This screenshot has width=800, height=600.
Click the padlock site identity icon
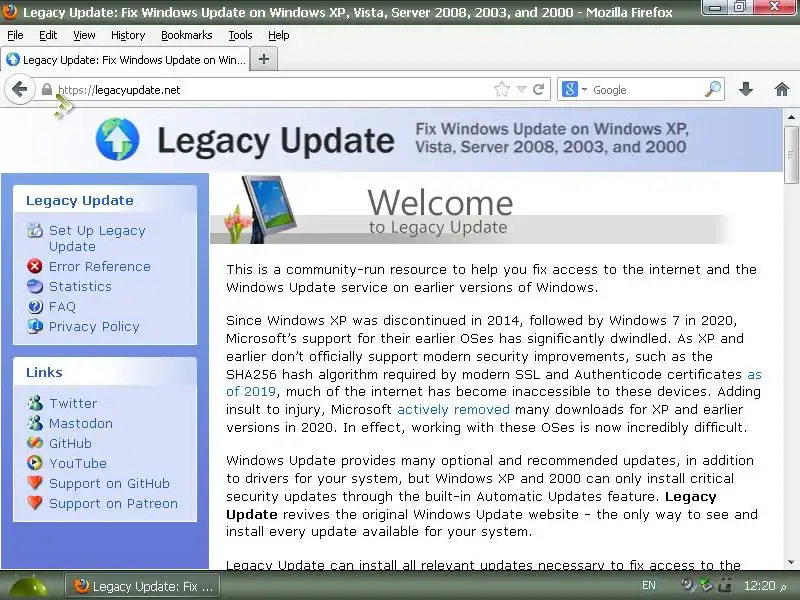click(46, 90)
